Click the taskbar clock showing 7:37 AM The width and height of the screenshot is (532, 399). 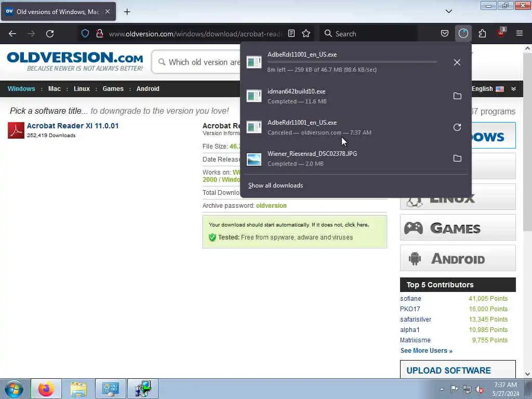coord(506,389)
